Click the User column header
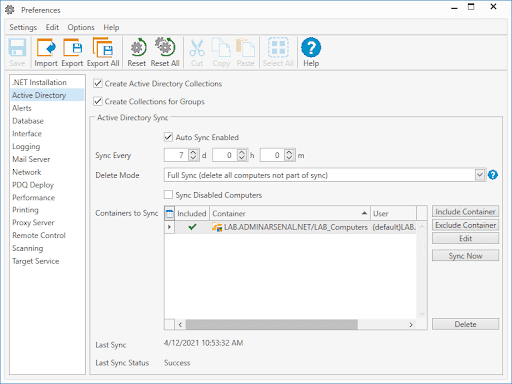This screenshot has height=384, width=512. pyautogui.click(x=393, y=213)
